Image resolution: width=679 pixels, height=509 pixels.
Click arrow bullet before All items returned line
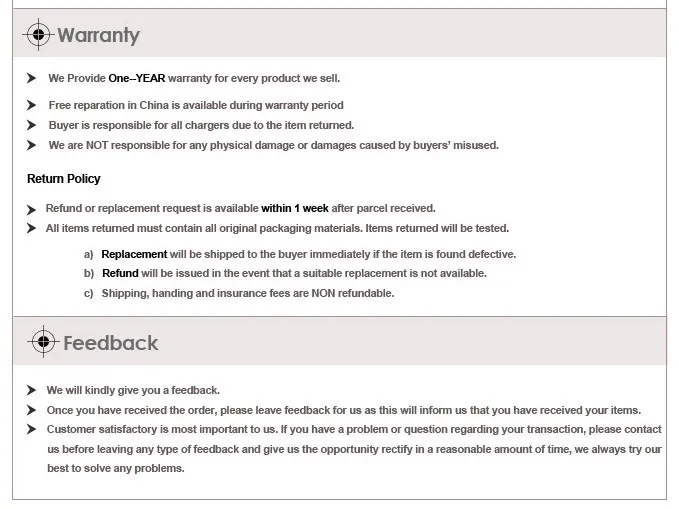pyautogui.click(x=32, y=229)
